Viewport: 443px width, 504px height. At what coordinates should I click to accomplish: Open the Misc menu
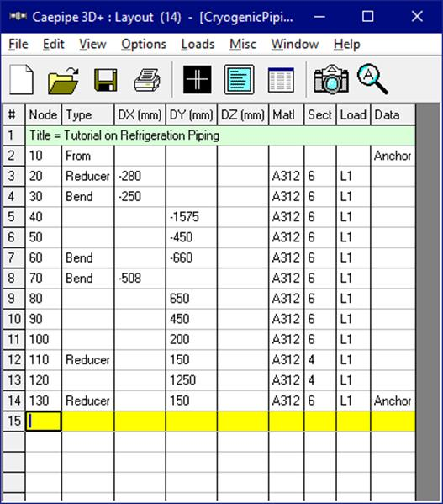243,44
